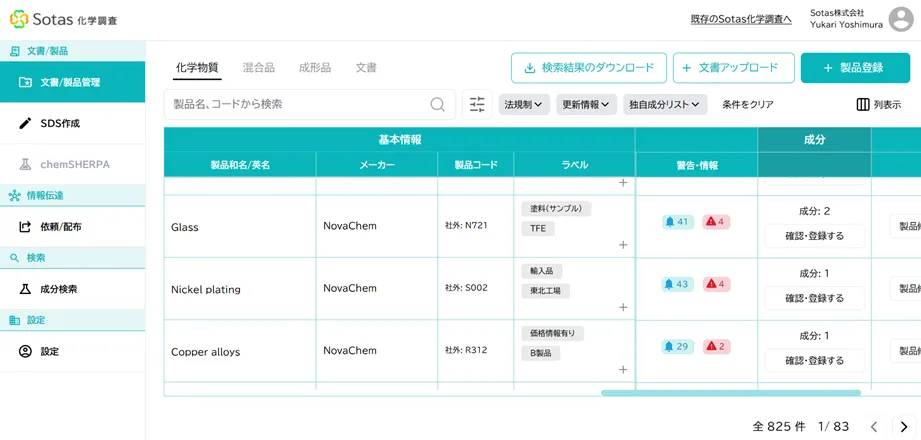Click the ラベル column header
The height and width of the screenshot is (440, 921).
coord(574,165)
